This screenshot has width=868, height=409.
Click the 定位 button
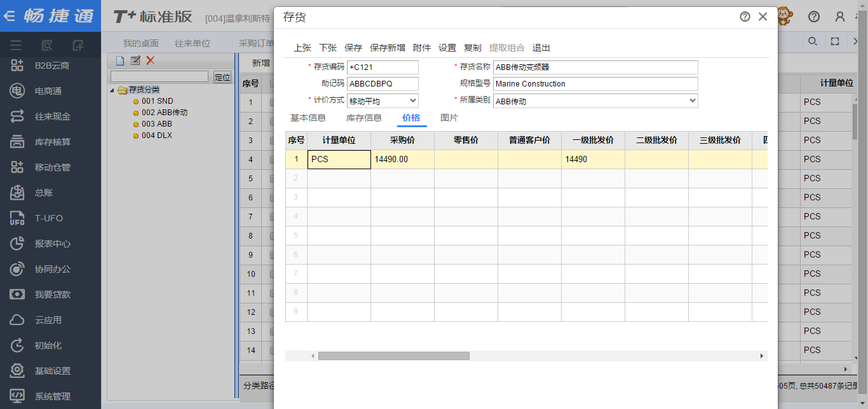click(222, 77)
